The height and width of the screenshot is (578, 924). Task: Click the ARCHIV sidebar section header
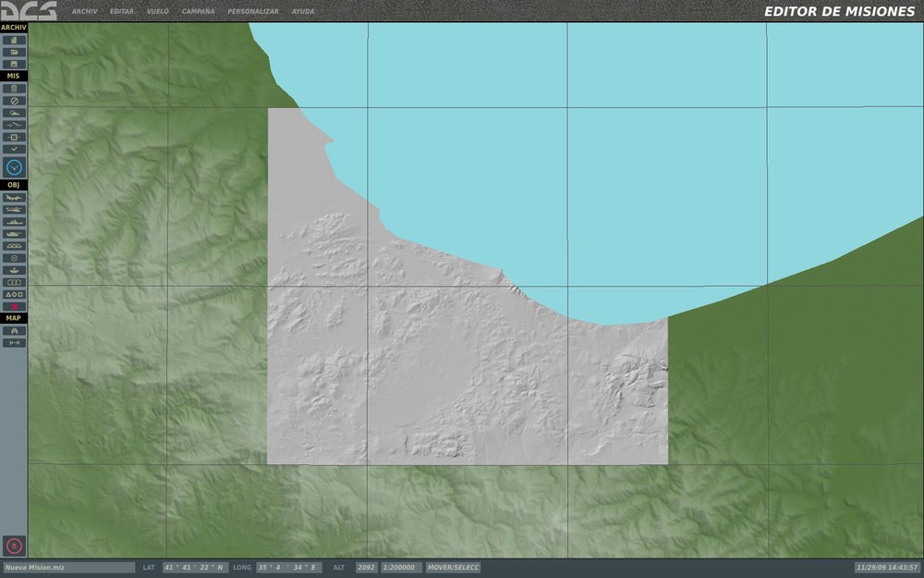click(14, 28)
